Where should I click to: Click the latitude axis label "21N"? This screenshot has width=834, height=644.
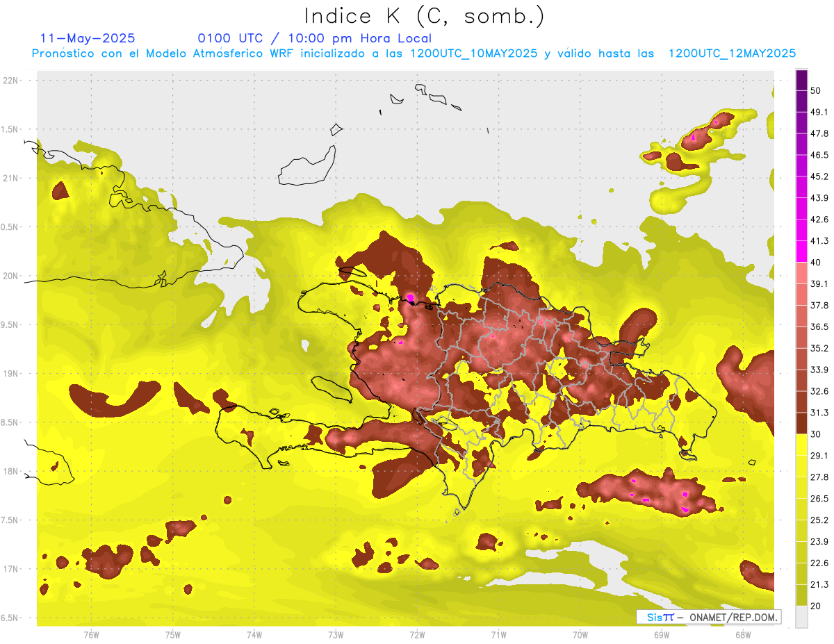10,179
